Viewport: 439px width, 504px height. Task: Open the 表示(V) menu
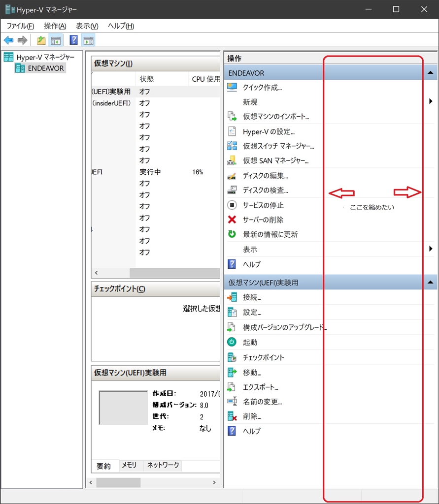pos(87,26)
